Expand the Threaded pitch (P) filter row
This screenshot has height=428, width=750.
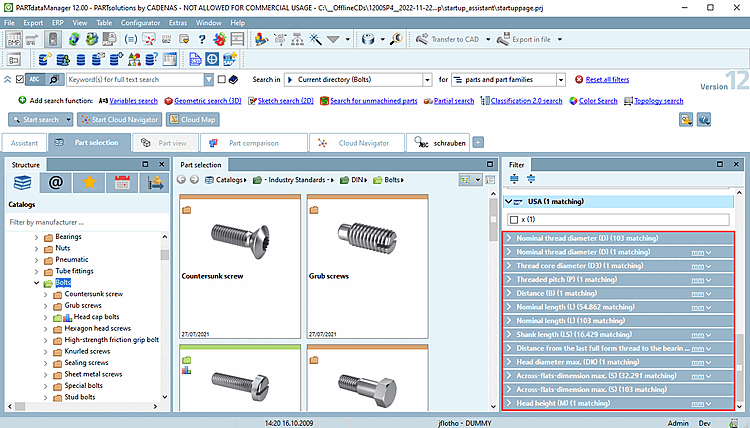(x=509, y=280)
